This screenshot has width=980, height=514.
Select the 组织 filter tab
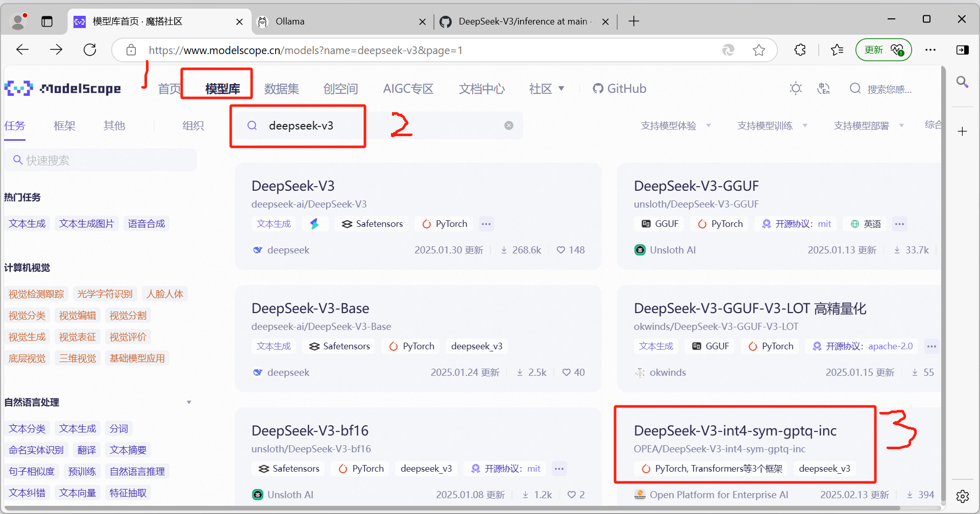(193, 125)
